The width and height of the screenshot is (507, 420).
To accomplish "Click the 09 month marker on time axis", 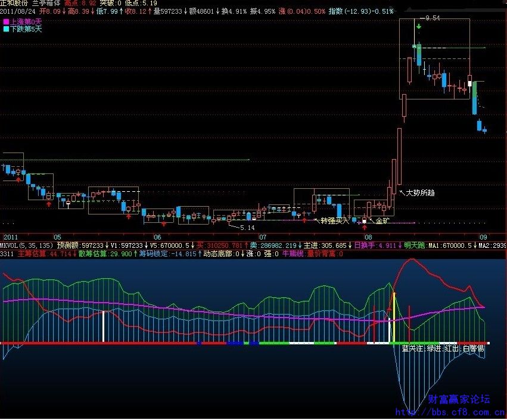I will 483,236.
